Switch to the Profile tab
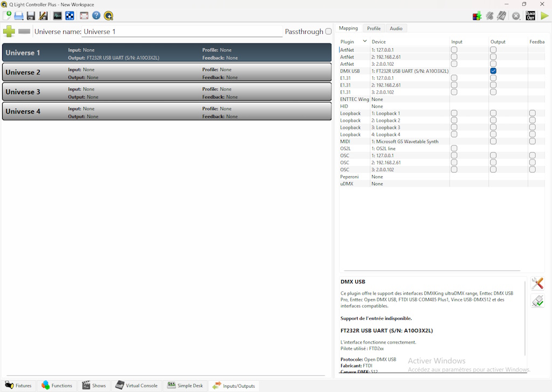This screenshot has height=392, width=552. tap(374, 29)
